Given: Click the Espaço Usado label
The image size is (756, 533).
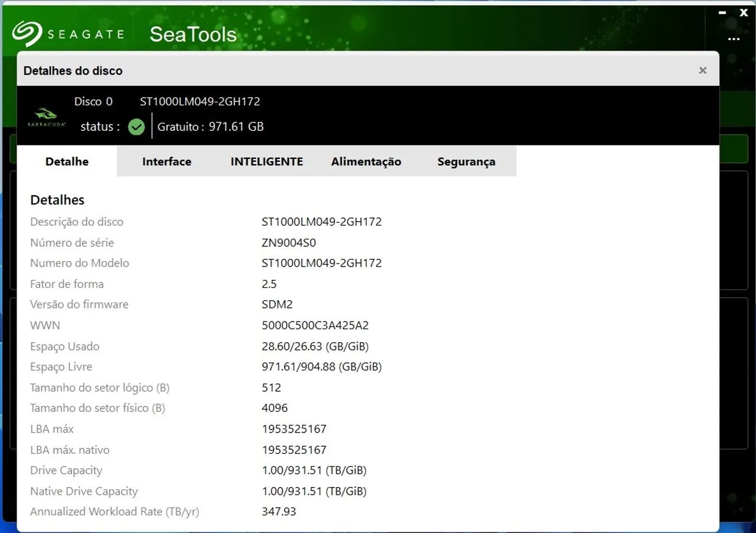Looking at the screenshot, I should (65, 346).
